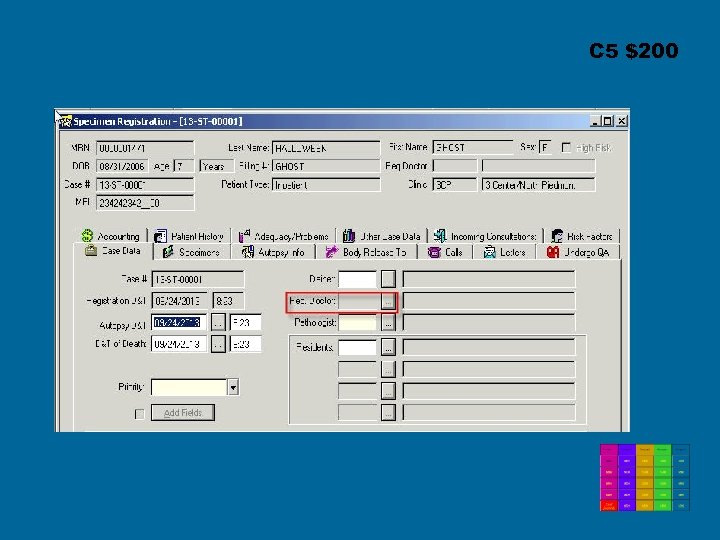
Task: Click the Specimen Registration title bar icon
Action: click(x=65, y=121)
